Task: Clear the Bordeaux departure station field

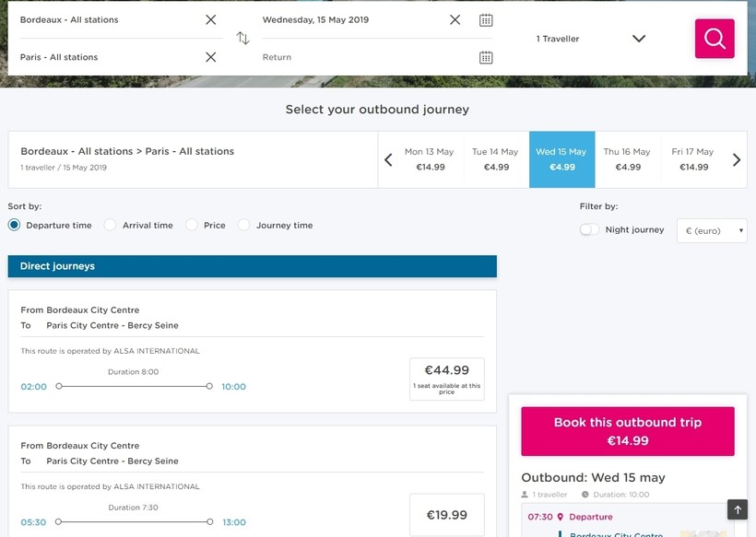Action: point(211,19)
